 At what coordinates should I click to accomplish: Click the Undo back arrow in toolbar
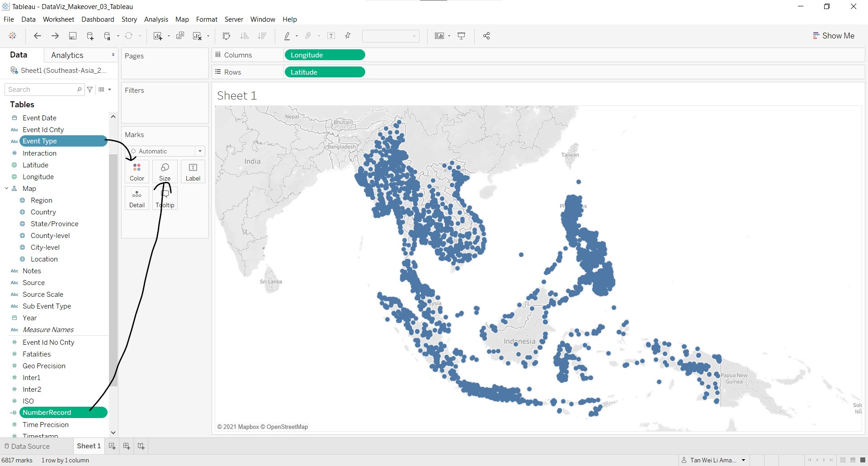(x=38, y=36)
